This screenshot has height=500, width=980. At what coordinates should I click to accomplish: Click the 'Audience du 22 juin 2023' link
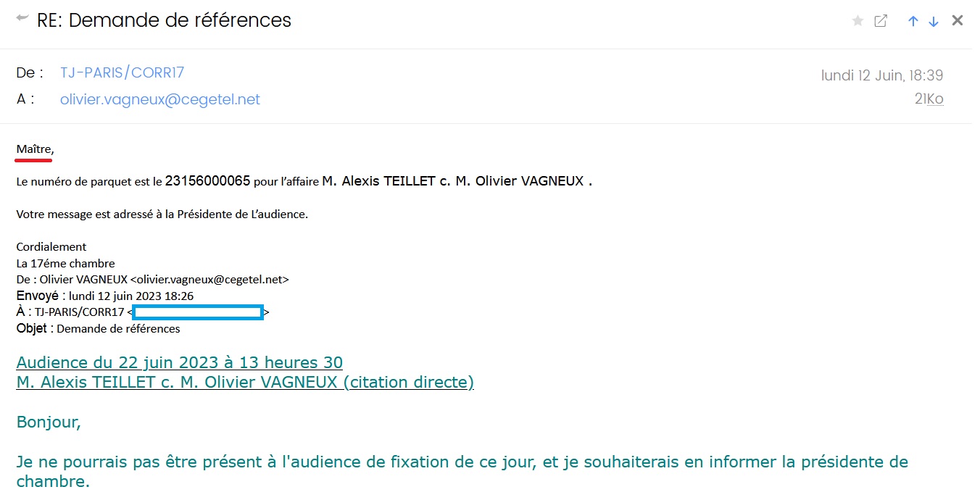179,362
